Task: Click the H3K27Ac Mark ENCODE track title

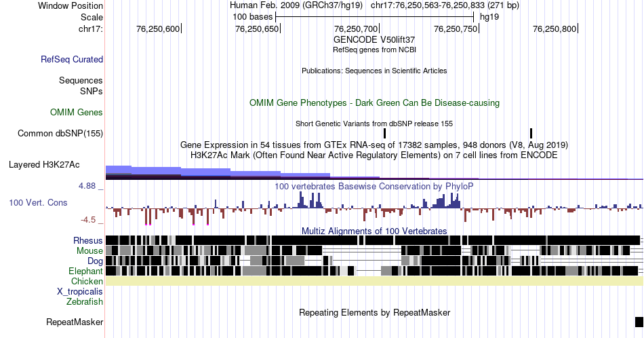Action: pos(374,155)
